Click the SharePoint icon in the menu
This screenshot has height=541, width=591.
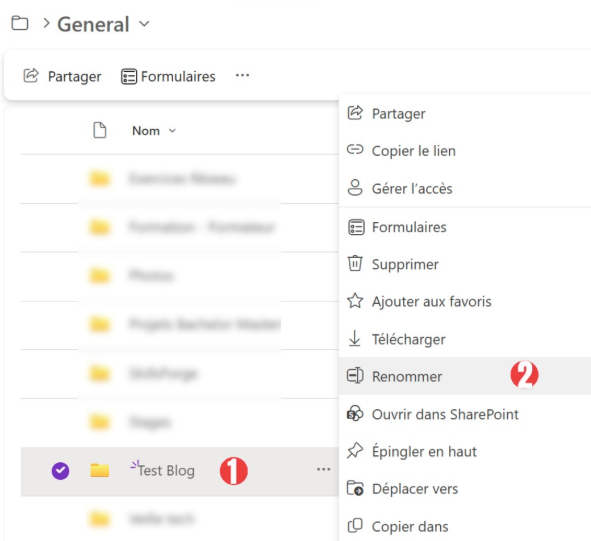[355, 414]
